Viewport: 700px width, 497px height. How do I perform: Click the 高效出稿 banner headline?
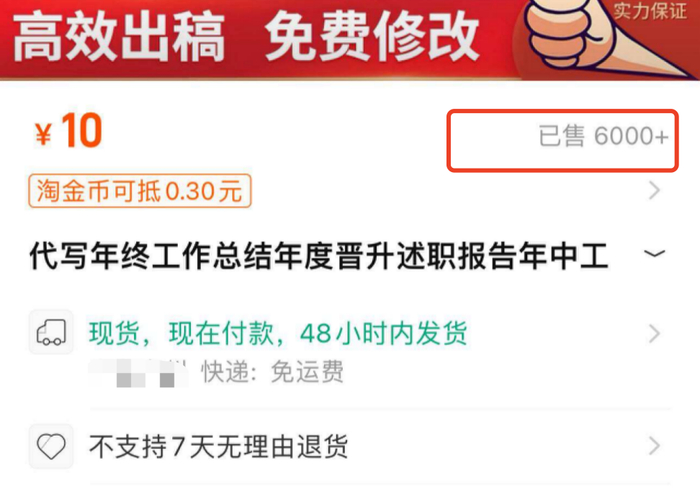(x=119, y=37)
